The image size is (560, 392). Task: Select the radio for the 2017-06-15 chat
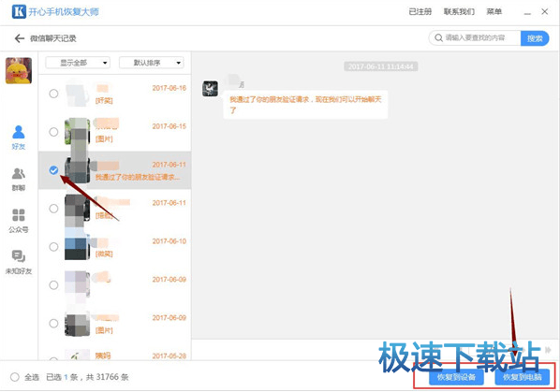[53, 132]
